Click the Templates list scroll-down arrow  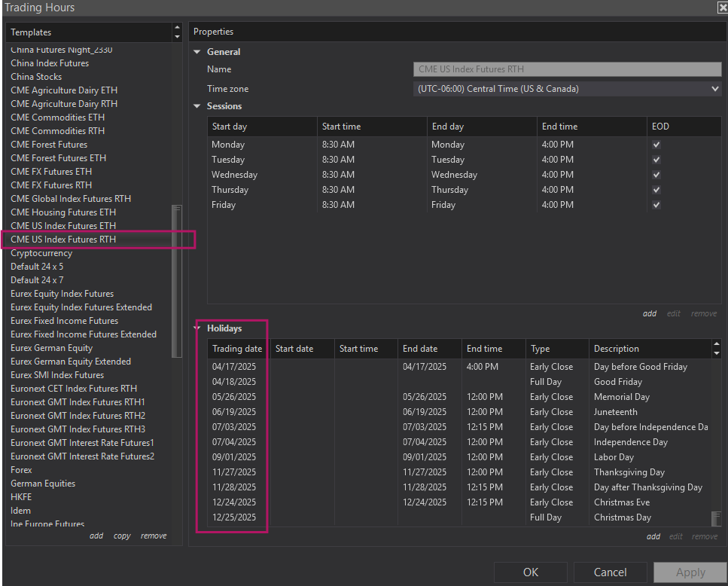click(x=178, y=37)
